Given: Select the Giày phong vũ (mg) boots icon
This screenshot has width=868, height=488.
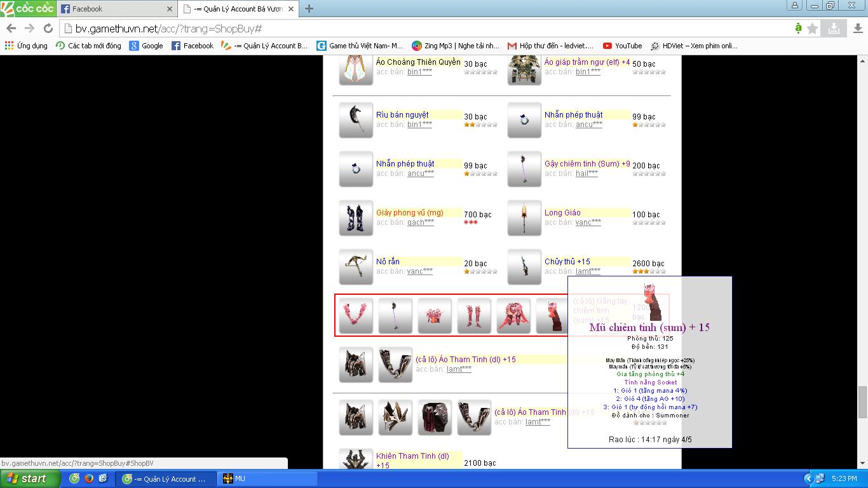Looking at the screenshot, I should tap(356, 217).
